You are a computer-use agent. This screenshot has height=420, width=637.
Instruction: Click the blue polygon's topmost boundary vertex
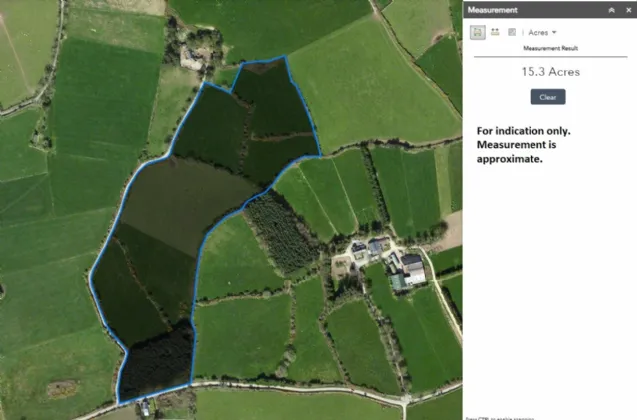(x=286, y=57)
